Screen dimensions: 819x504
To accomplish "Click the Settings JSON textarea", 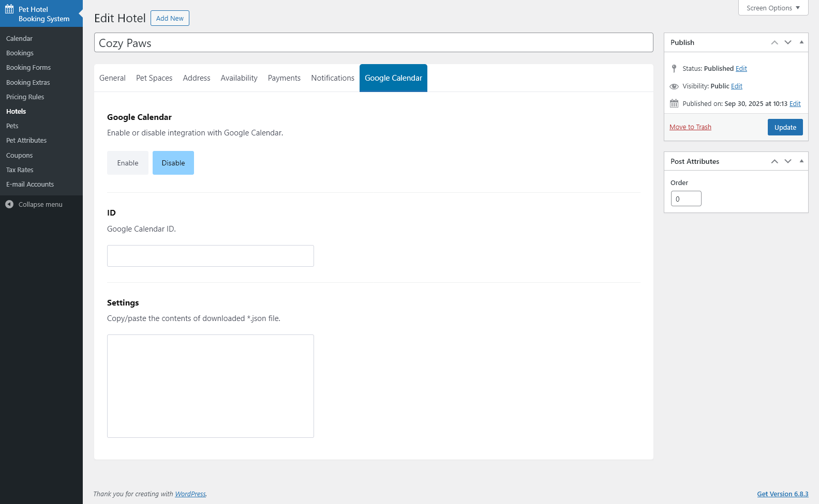I will pos(211,386).
